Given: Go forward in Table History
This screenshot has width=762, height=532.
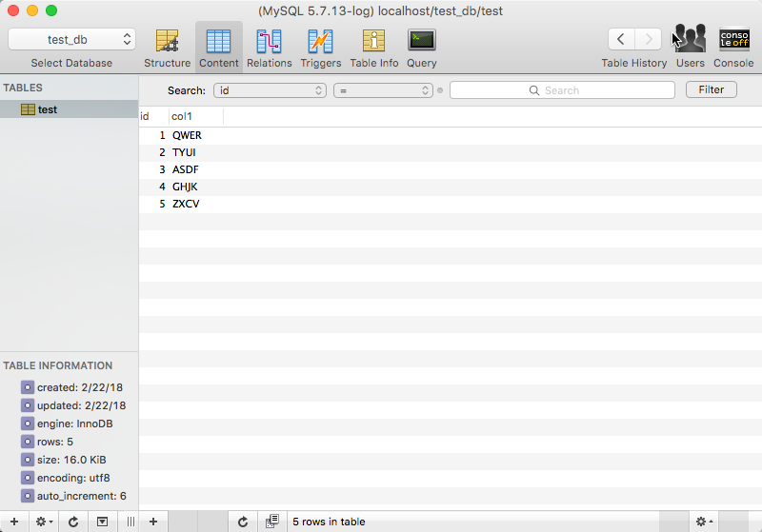Looking at the screenshot, I should point(649,39).
